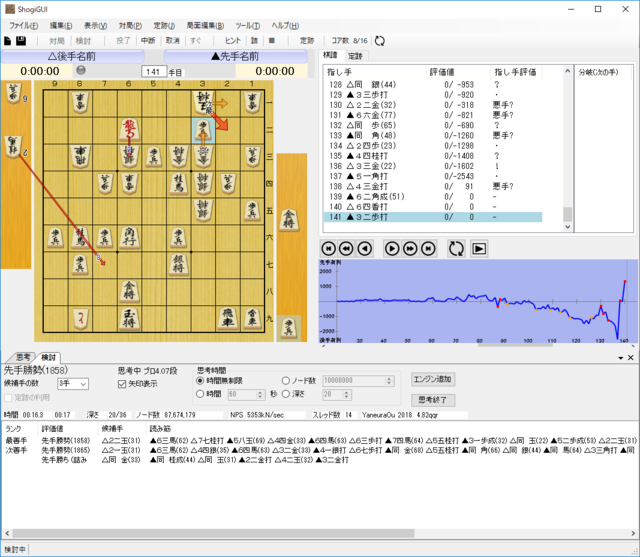Adjust the time seconds spinner arrows
The image size is (640, 557).
(x=260, y=395)
